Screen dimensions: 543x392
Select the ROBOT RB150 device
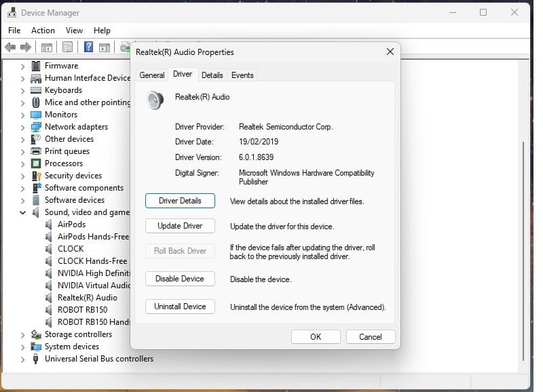(x=82, y=310)
